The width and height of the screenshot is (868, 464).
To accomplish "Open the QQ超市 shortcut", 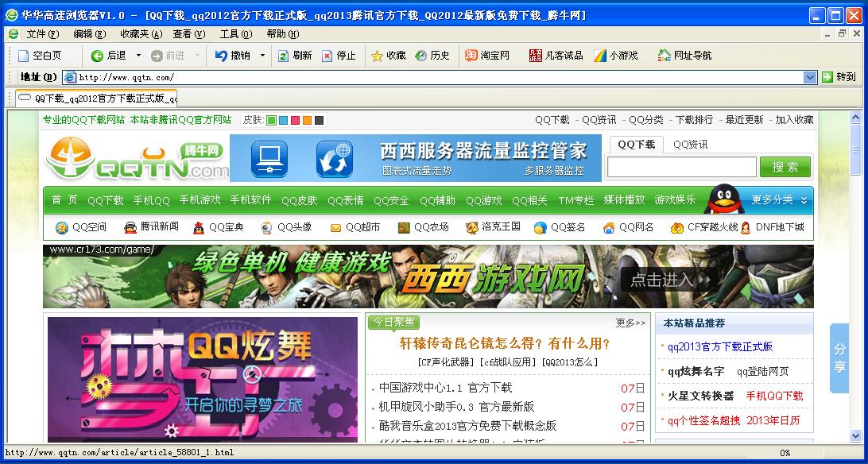I will tap(355, 226).
